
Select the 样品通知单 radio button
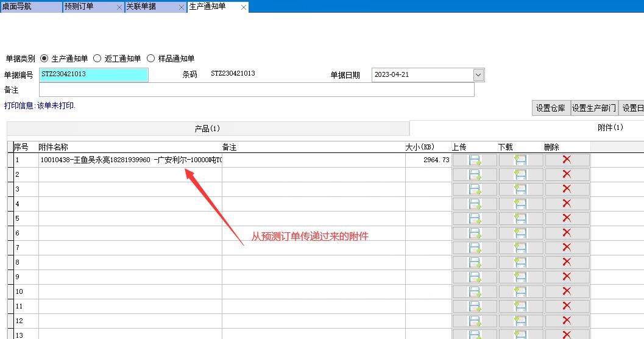coord(150,59)
